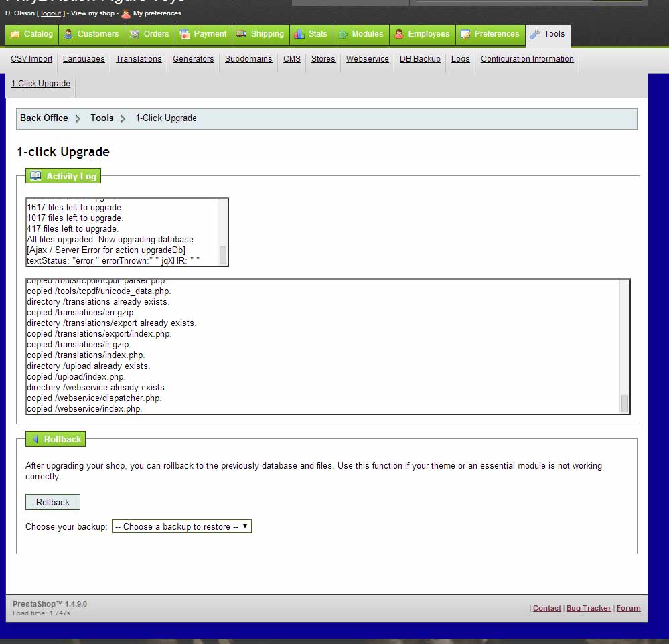The height and width of the screenshot is (644, 669).
Task: Click the Rollback arrow icon
Action: [x=36, y=439]
